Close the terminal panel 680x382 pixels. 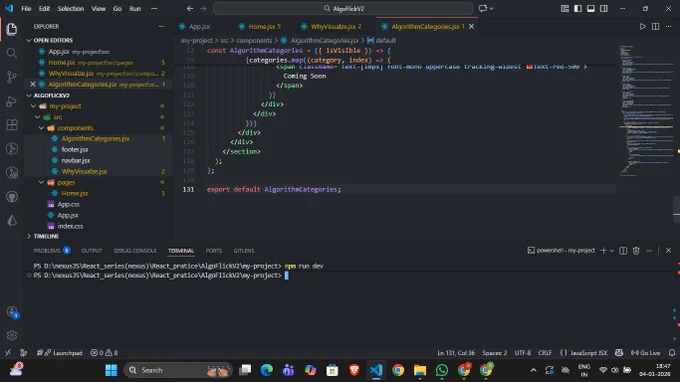tap(668, 251)
